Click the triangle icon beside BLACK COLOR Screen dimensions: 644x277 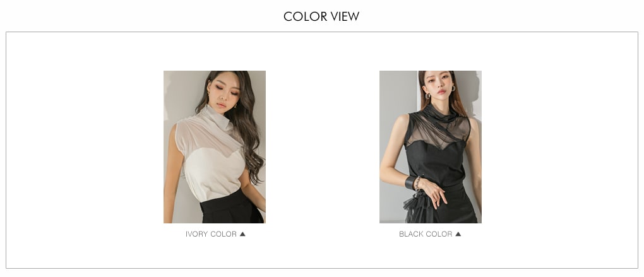(x=458, y=234)
